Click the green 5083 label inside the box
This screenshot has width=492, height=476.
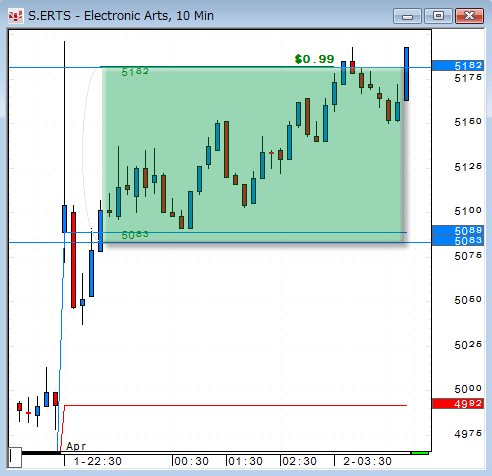(x=135, y=235)
